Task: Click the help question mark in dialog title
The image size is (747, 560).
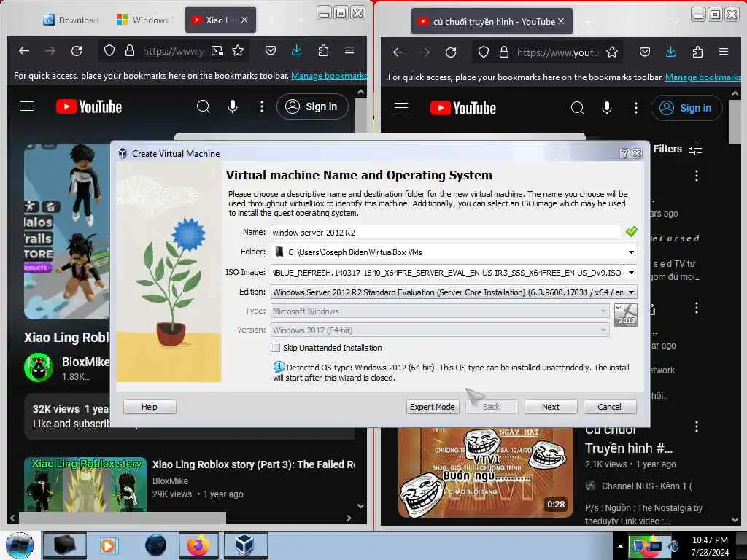Action: 624,153
